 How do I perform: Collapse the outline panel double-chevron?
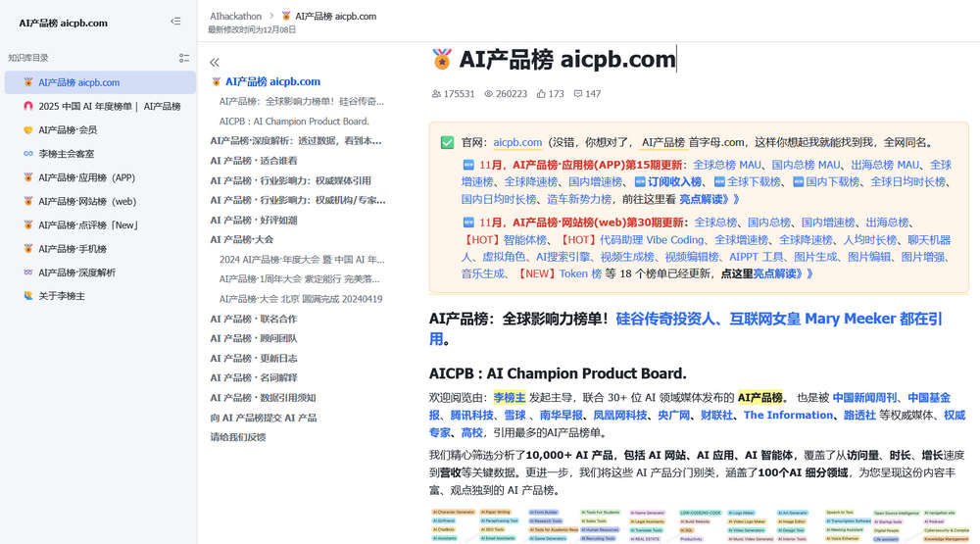pos(215,62)
